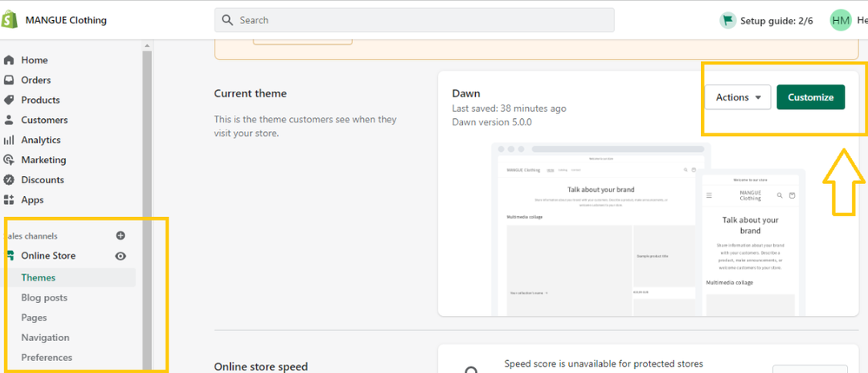
Task: Open the Analytics menu item
Action: 41,140
